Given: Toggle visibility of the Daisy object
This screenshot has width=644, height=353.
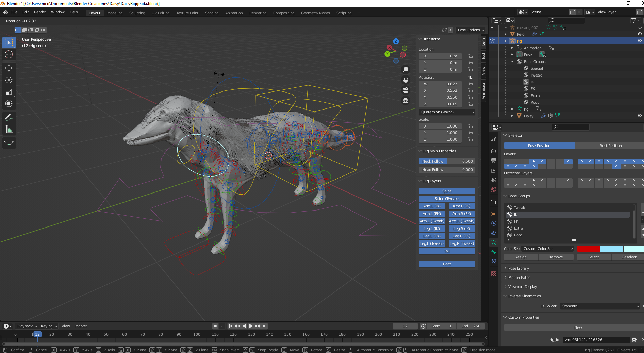Looking at the screenshot, I should tap(640, 116).
